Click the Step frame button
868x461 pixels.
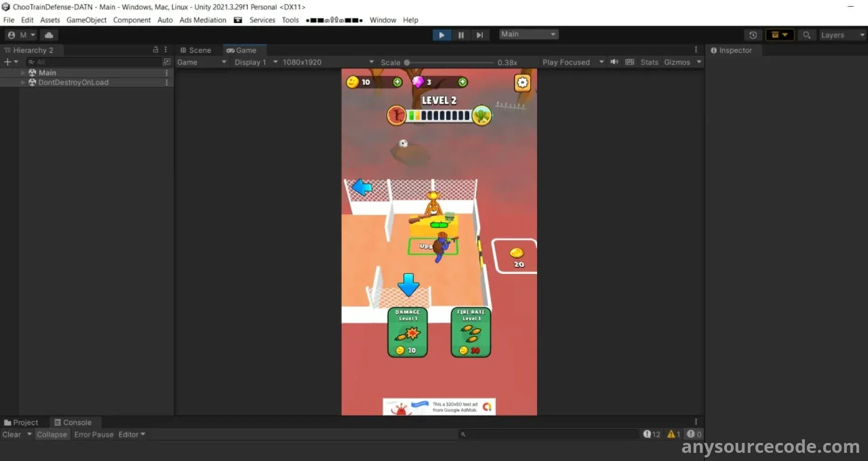pyautogui.click(x=480, y=35)
